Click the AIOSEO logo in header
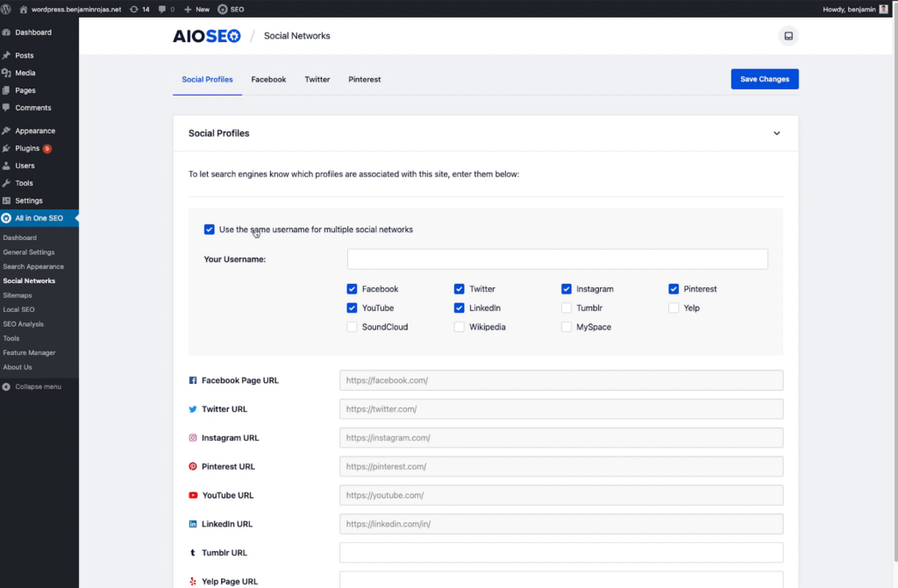898x588 pixels. point(206,36)
